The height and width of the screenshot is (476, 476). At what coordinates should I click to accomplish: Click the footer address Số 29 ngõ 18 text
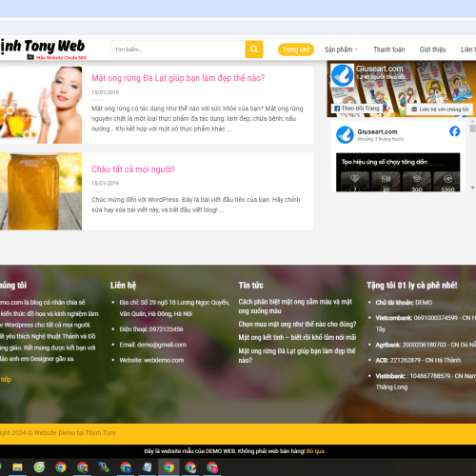[x=174, y=307]
